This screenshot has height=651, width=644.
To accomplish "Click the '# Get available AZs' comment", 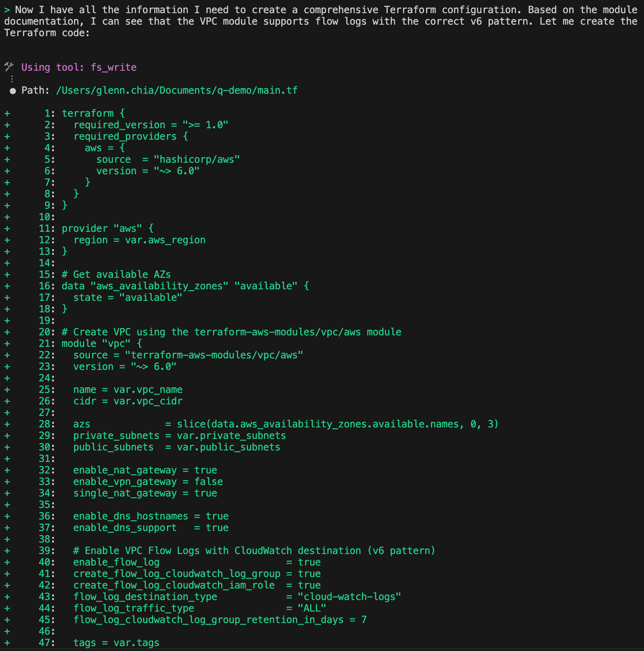I will click(116, 275).
